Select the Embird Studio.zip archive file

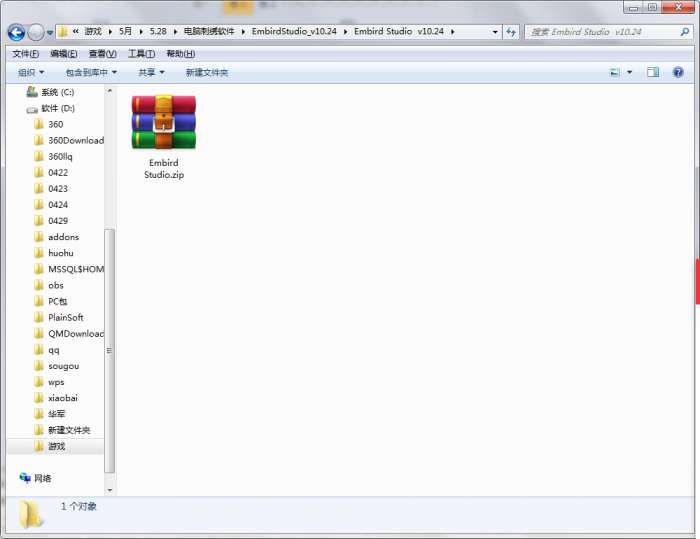click(x=164, y=137)
